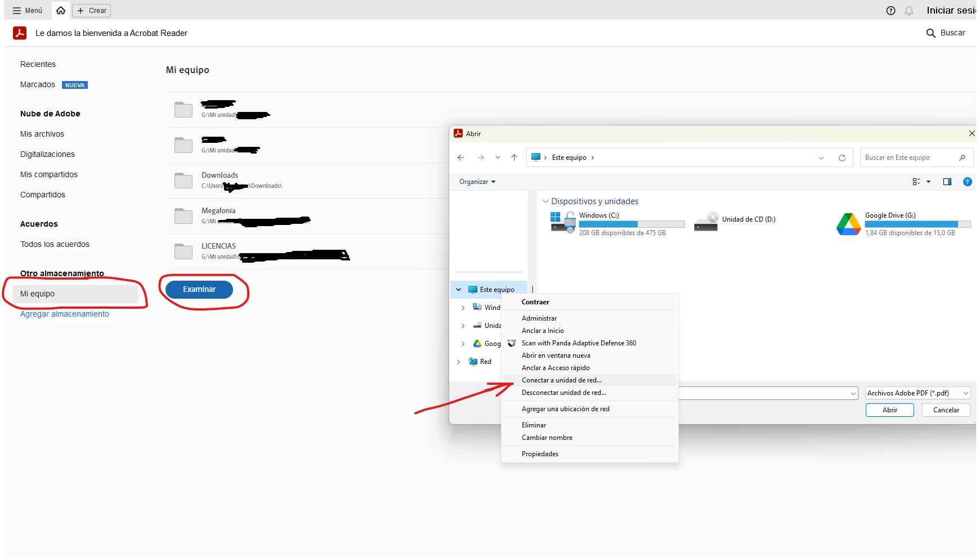Click the Este equipo address bar breadcrumb
The width and height of the screenshot is (980, 558).
point(569,157)
